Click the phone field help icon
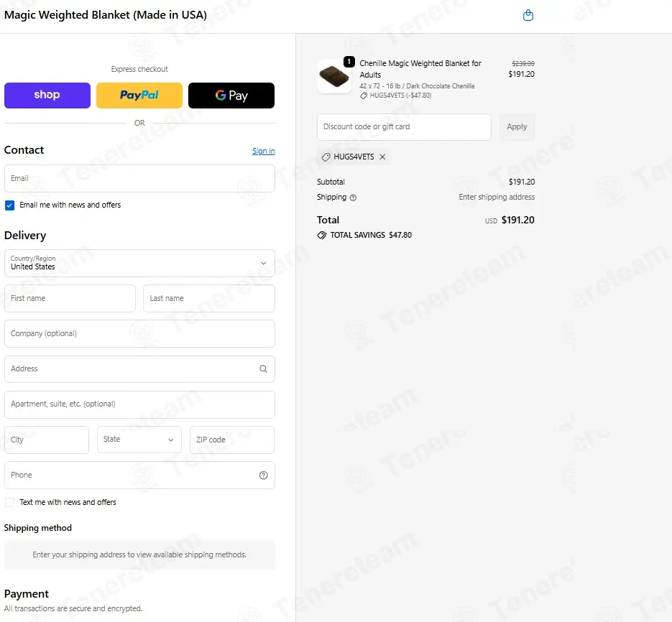 (264, 475)
